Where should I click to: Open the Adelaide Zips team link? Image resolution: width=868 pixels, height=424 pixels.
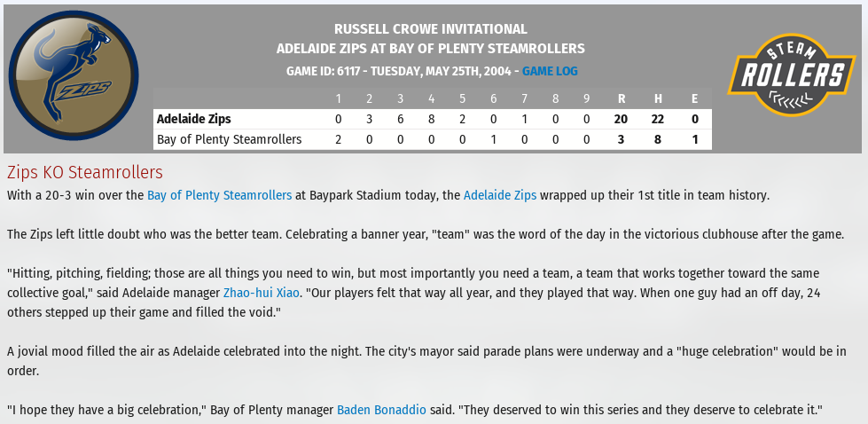[500, 195]
